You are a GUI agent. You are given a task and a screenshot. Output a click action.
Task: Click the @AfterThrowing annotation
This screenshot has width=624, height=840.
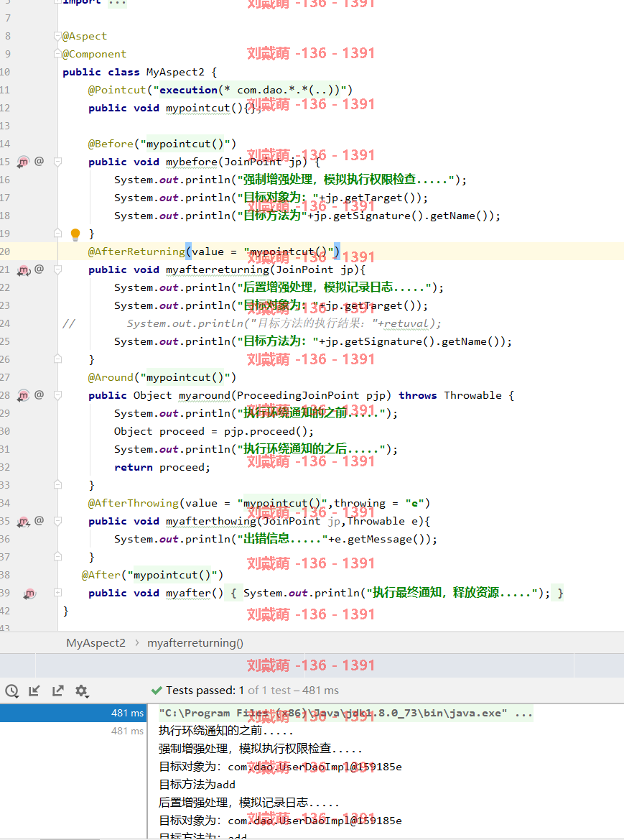tap(133, 504)
